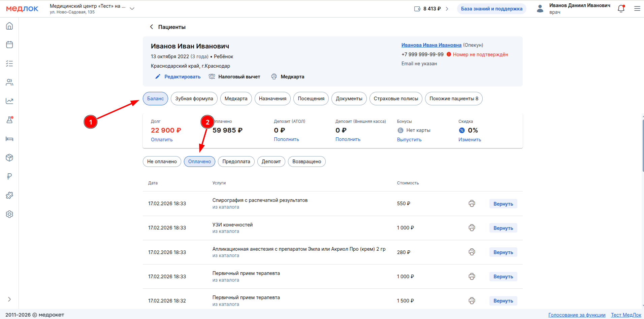Viewport: 644px width, 319px height.
Task: Expand the medical center selector dropdown
Action: pyautogui.click(x=132, y=9)
